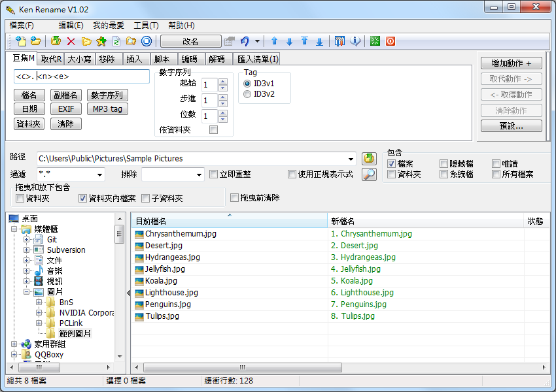
Task: Open the 工具(T) menu
Action: click(x=144, y=25)
